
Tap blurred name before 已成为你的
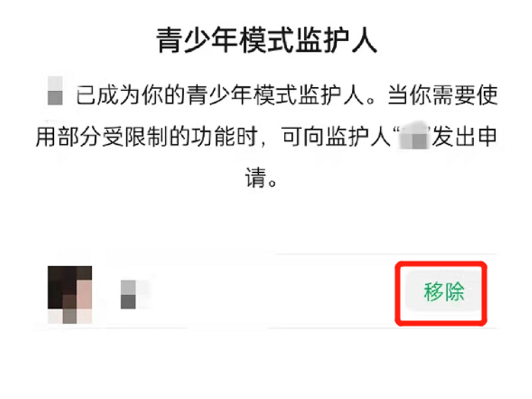pos(55,90)
